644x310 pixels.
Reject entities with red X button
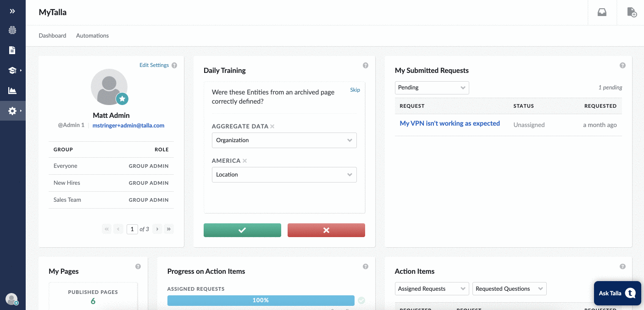coord(326,230)
